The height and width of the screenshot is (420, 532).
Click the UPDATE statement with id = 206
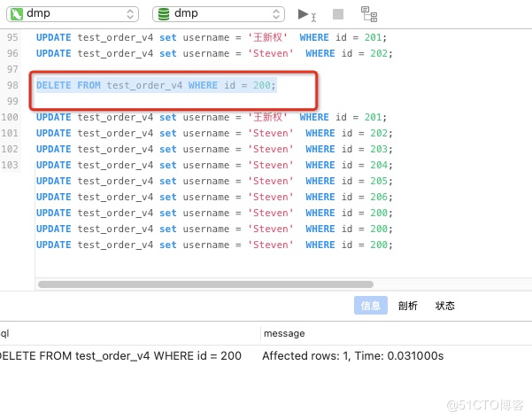click(214, 197)
